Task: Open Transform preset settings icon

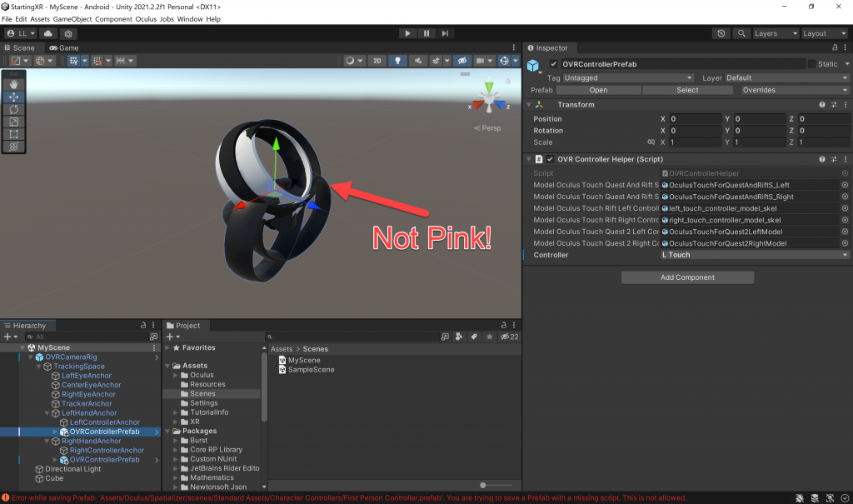Action: (x=833, y=104)
